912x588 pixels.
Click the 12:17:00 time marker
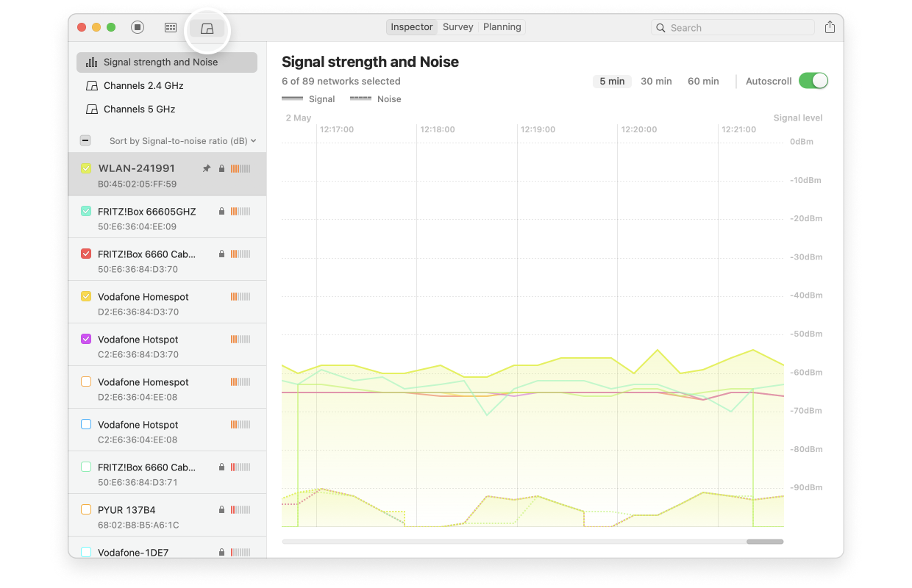click(337, 129)
